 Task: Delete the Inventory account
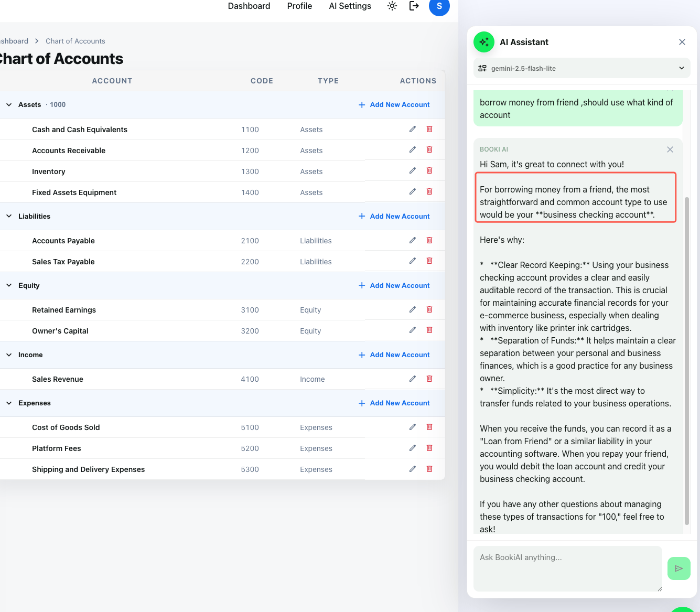(x=429, y=170)
